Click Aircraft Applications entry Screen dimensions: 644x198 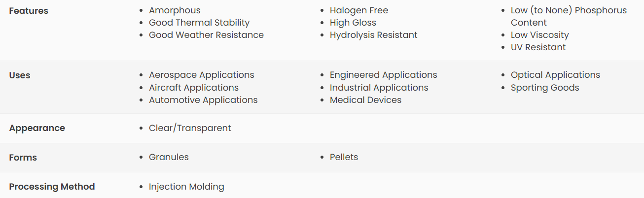[x=194, y=88]
